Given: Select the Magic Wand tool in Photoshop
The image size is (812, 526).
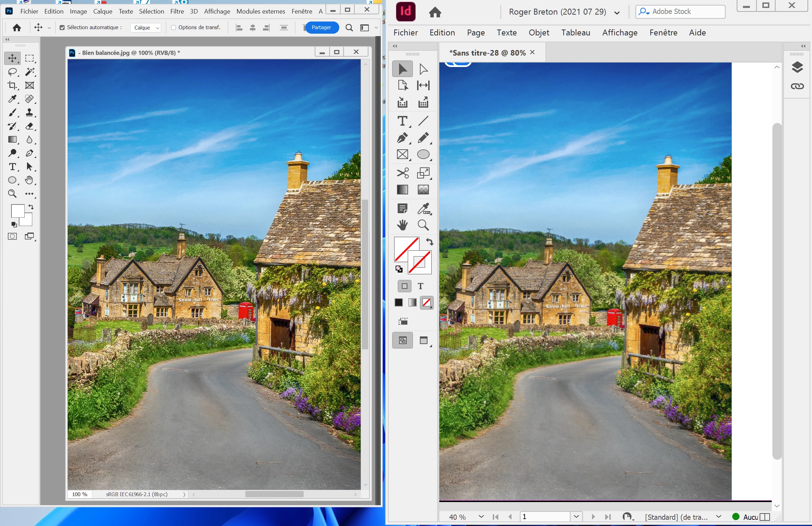Looking at the screenshot, I should click(29, 72).
